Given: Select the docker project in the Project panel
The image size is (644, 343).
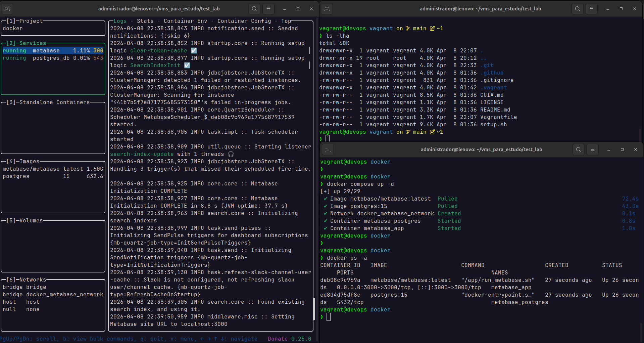Looking at the screenshot, I should [13, 28].
